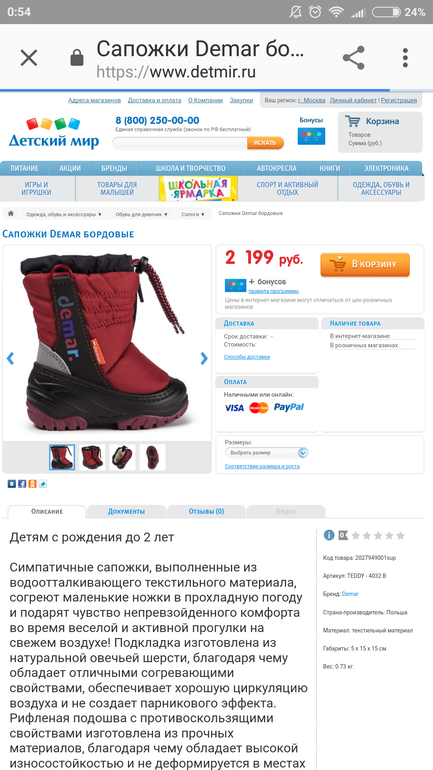The height and width of the screenshot is (770, 433).
Task: Click the Корзина shopping cart icon
Action: [352, 121]
